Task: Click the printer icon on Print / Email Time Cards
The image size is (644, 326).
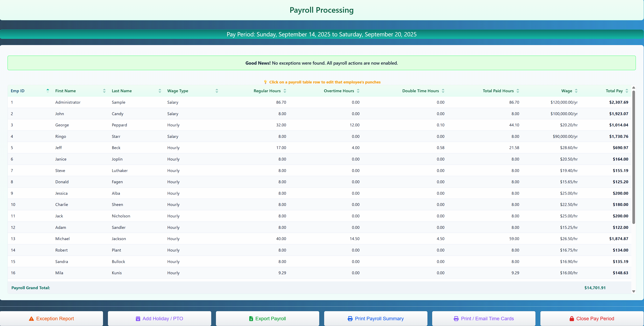Action: 456,318
